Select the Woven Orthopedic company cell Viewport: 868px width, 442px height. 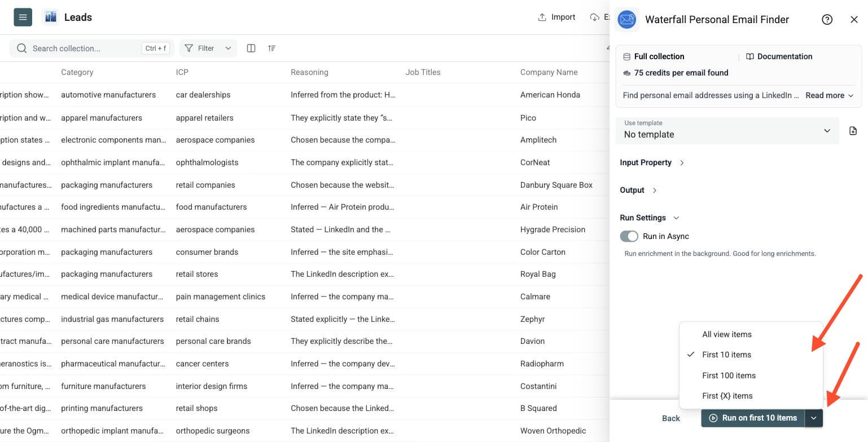click(x=553, y=431)
